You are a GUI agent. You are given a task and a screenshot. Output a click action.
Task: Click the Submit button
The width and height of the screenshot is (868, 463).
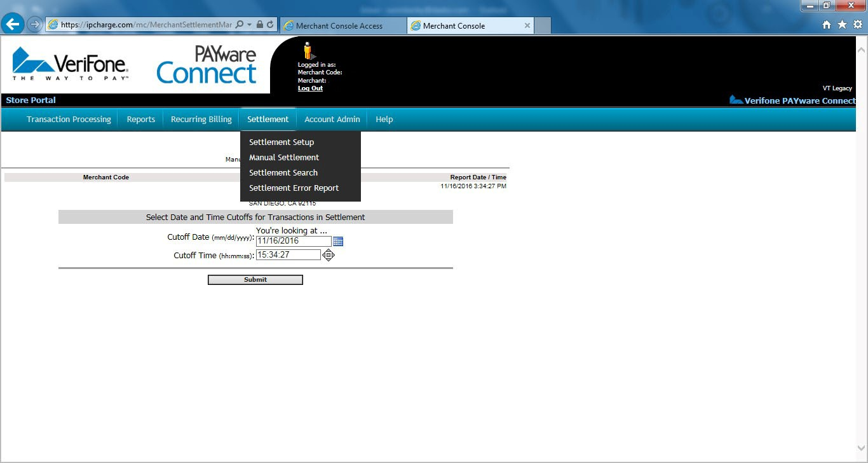(x=255, y=280)
